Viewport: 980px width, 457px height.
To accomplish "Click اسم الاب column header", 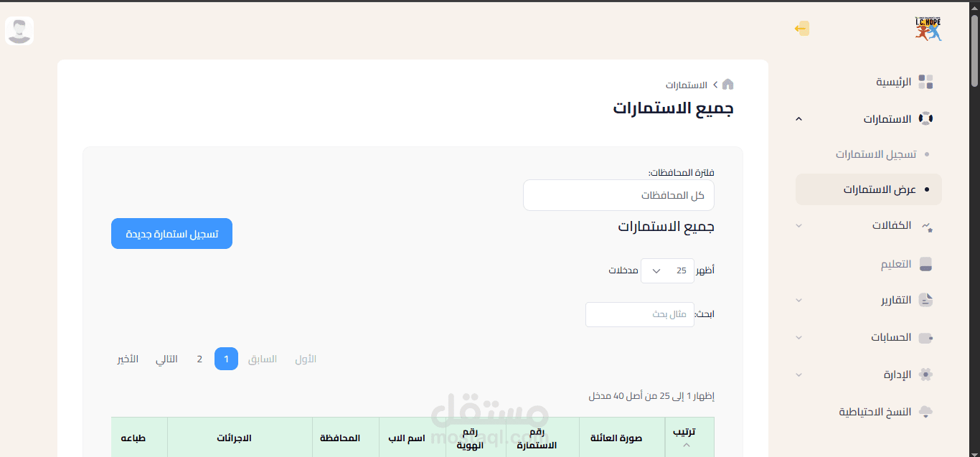I will [x=407, y=438].
